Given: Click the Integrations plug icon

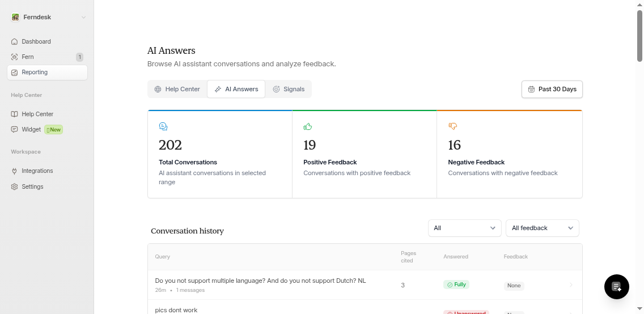Looking at the screenshot, I should pos(14,171).
